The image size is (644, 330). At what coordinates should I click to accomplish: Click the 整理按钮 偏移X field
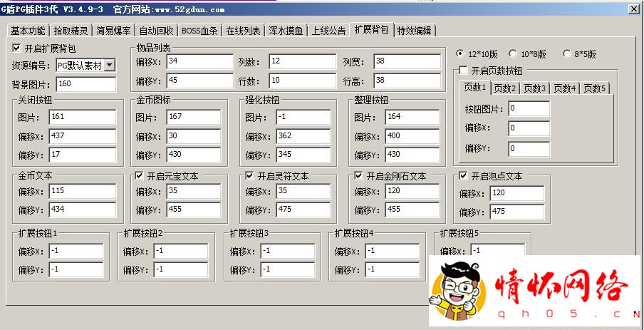(x=412, y=136)
